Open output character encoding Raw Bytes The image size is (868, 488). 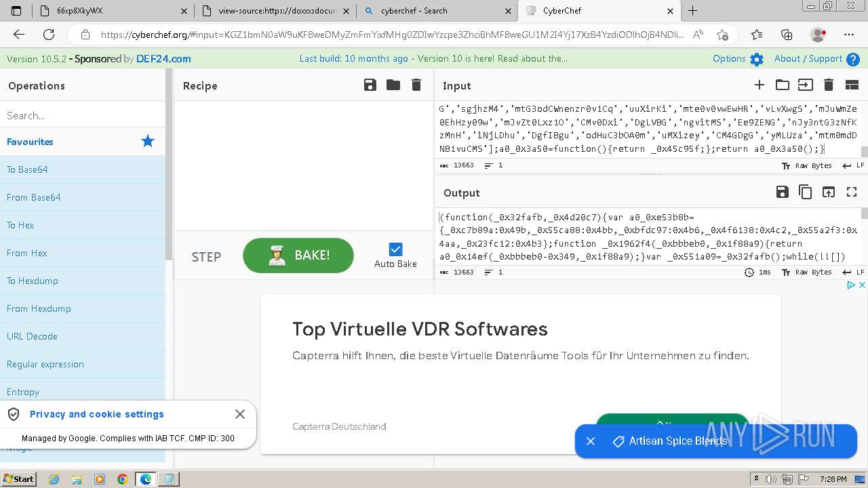point(806,272)
